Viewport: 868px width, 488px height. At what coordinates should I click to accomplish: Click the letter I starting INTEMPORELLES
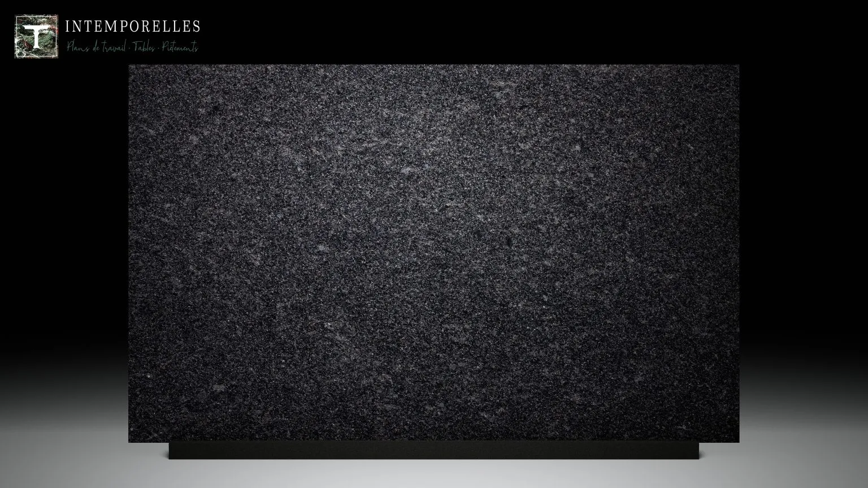(67, 26)
